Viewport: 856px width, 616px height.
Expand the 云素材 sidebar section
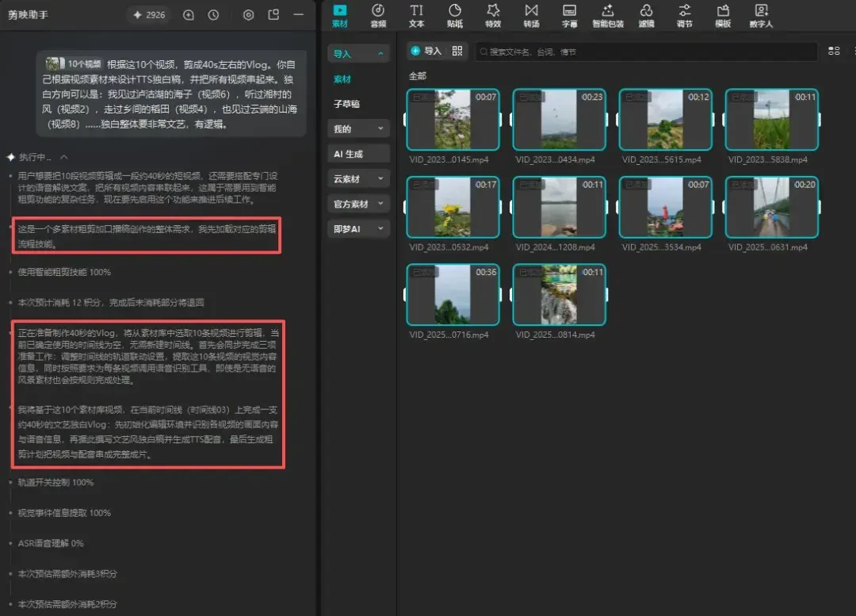pos(358,178)
